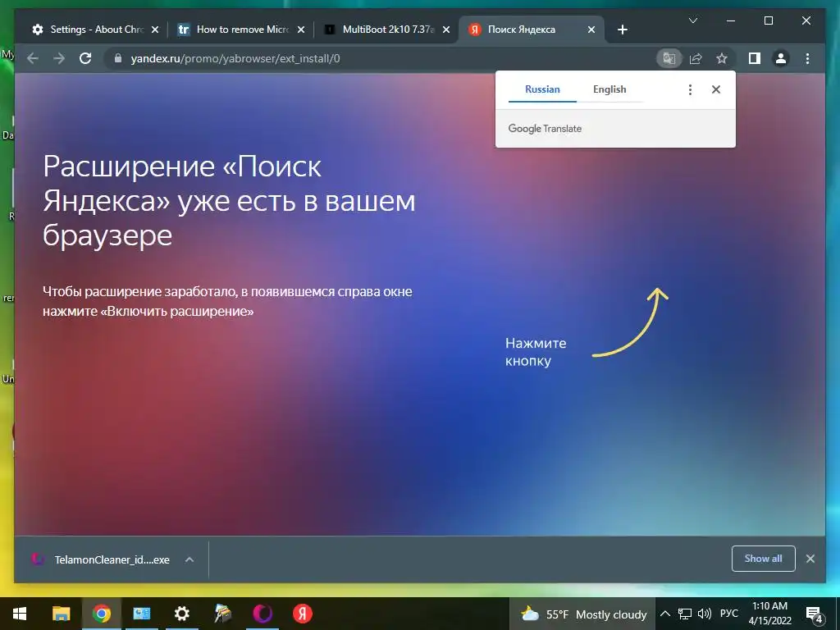This screenshot has width=840, height=630.
Task: Reload the Yandex page
Action: coord(85,58)
